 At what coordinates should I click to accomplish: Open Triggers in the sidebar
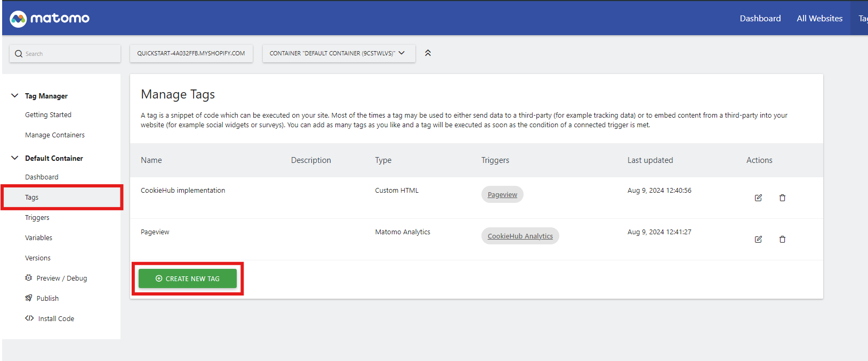click(37, 218)
